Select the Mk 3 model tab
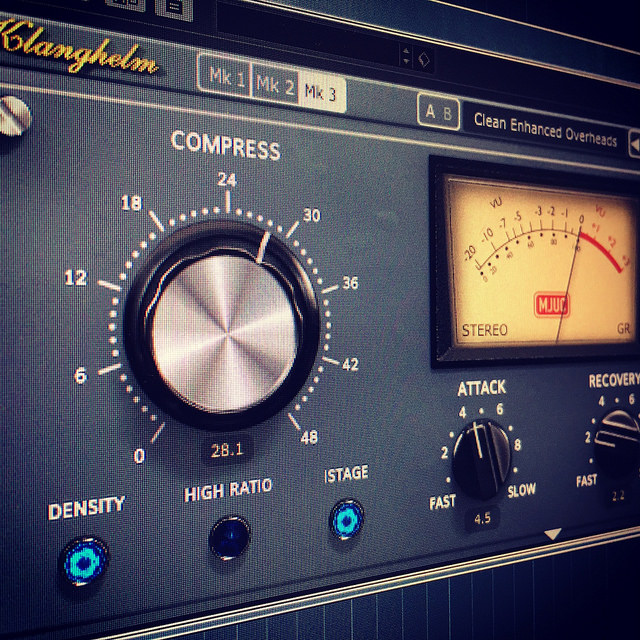The width and height of the screenshot is (640, 640). pyautogui.click(x=322, y=92)
